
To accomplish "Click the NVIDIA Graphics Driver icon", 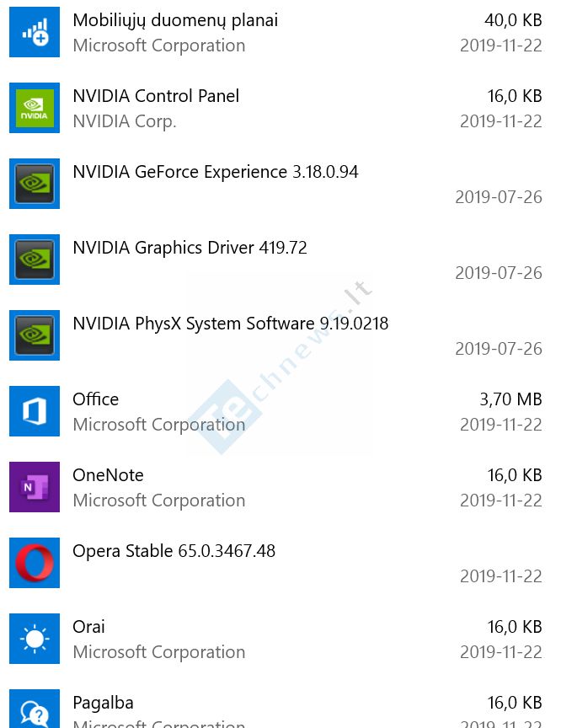I will tap(35, 260).
